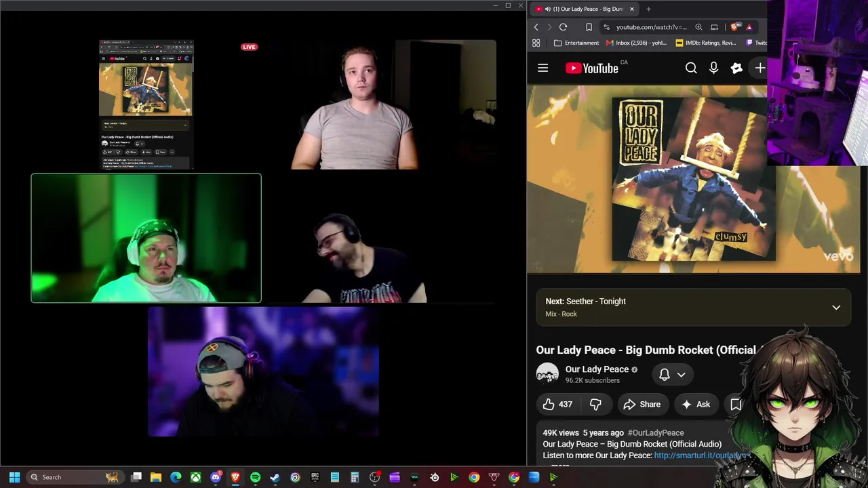
Task: Select the shared YouTube screen tile
Action: click(x=146, y=104)
